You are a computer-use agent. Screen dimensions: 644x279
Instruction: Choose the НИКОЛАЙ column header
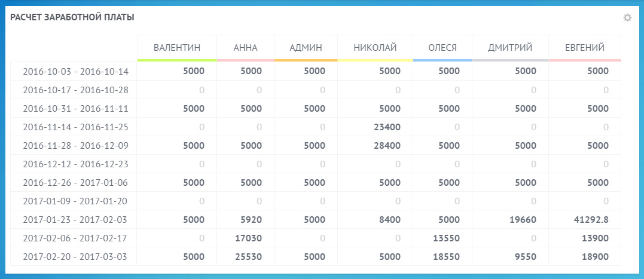pos(376,48)
